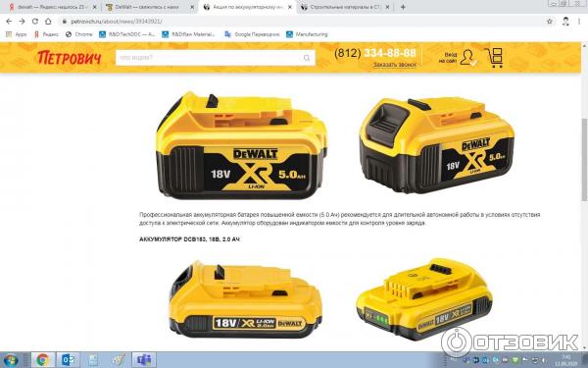588x368 pixels.
Task: Bookmark page with star icon
Action: 550,22
